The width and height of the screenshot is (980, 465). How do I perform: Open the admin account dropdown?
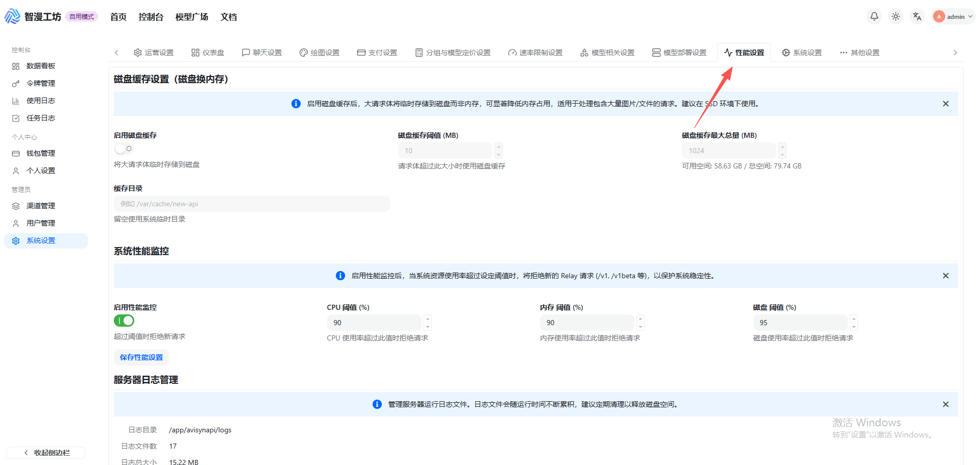click(x=953, y=16)
